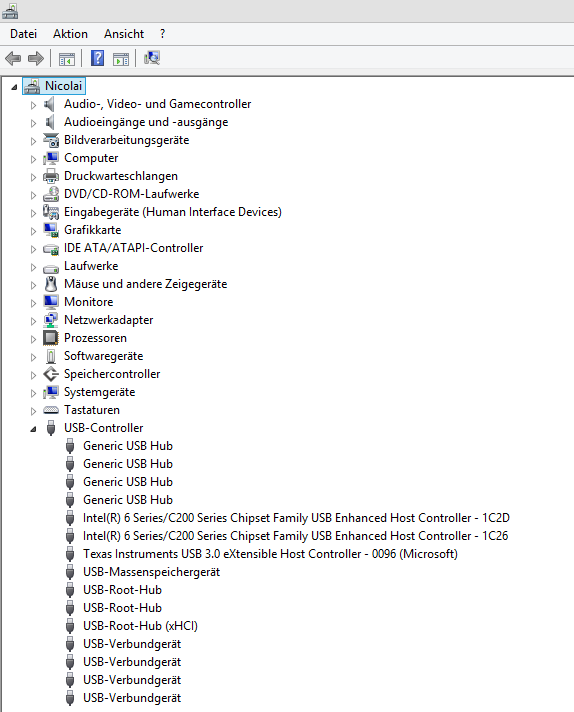Select the first USB-Verbundgerät entry

pyautogui.click(x=132, y=644)
